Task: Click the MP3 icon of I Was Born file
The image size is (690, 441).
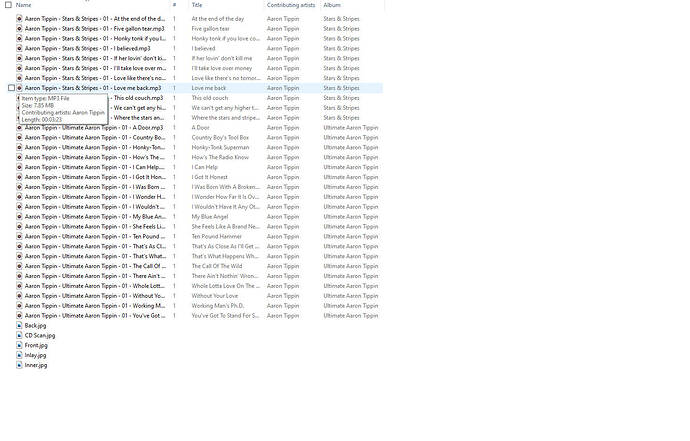Action: [19, 187]
